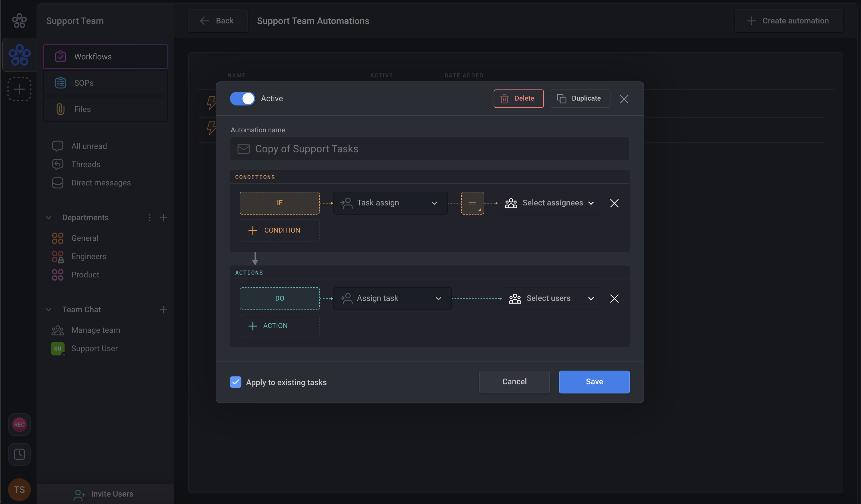This screenshot has width=861, height=504.
Task: Click the REC recording icon
Action: 19,424
